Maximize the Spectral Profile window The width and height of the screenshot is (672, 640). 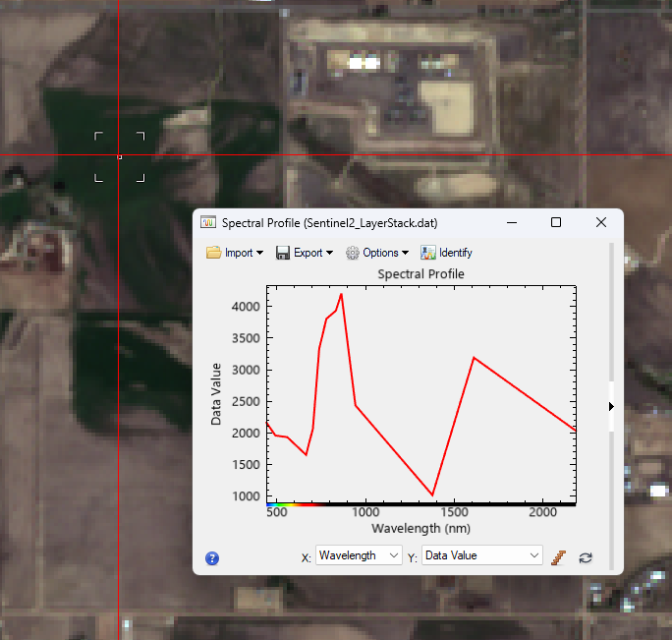(x=556, y=223)
